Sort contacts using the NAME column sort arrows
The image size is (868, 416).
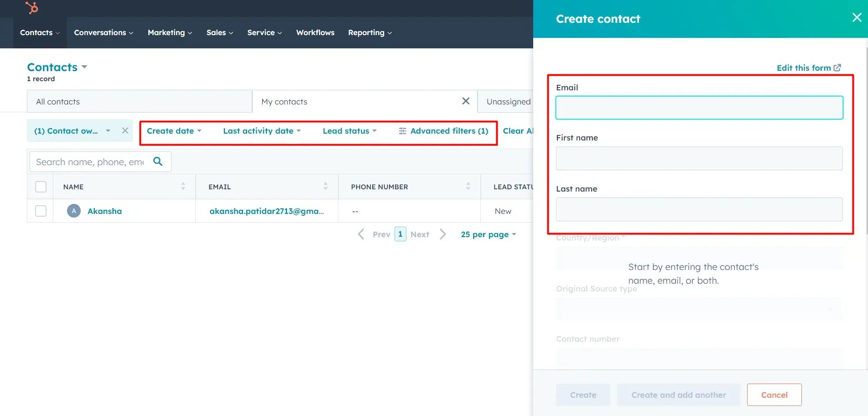(183, 186)
